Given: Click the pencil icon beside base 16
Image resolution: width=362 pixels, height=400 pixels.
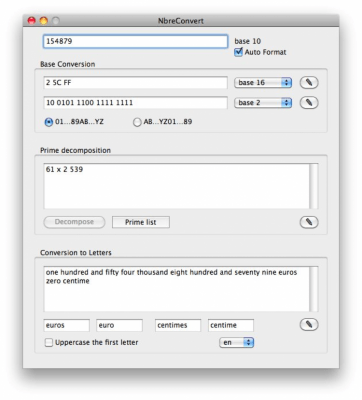Looking at the screenshot, I should click(309, 82).
